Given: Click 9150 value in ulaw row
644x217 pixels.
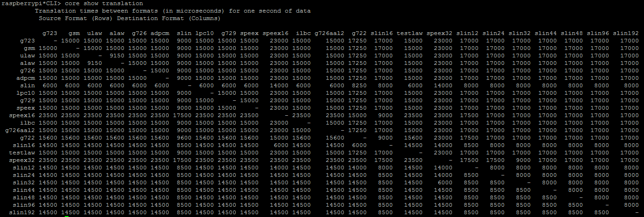Looking at the screenshot, I should coord(115,56).
